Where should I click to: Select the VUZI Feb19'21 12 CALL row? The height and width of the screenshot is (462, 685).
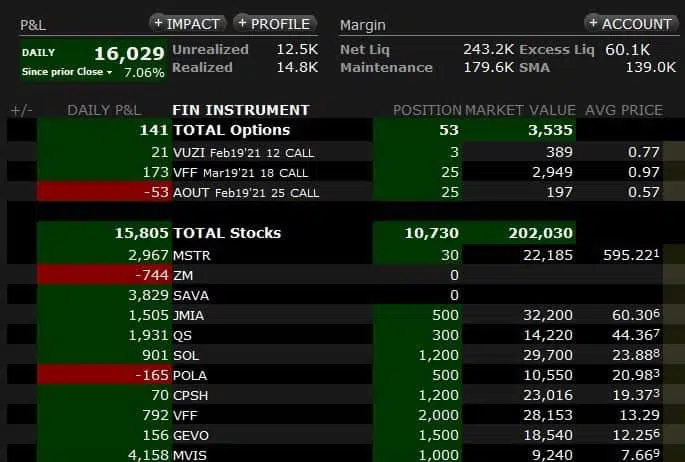tap(346, 152)
